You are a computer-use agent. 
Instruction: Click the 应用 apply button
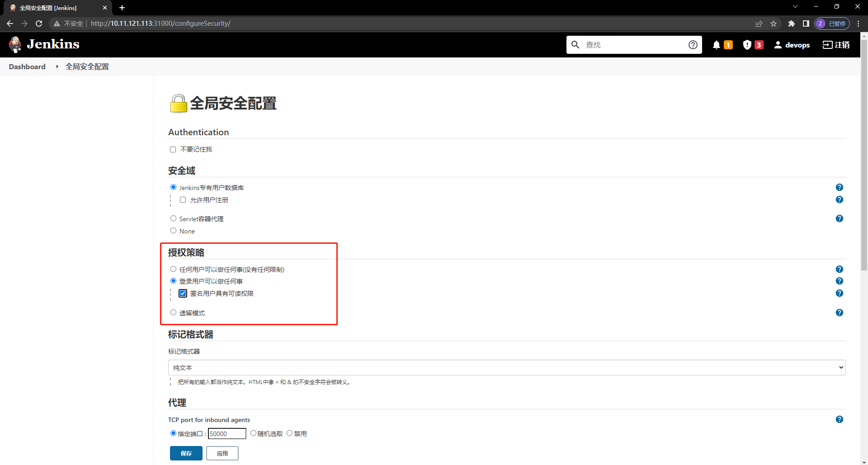pyautogui.click(x=222, y=453)
